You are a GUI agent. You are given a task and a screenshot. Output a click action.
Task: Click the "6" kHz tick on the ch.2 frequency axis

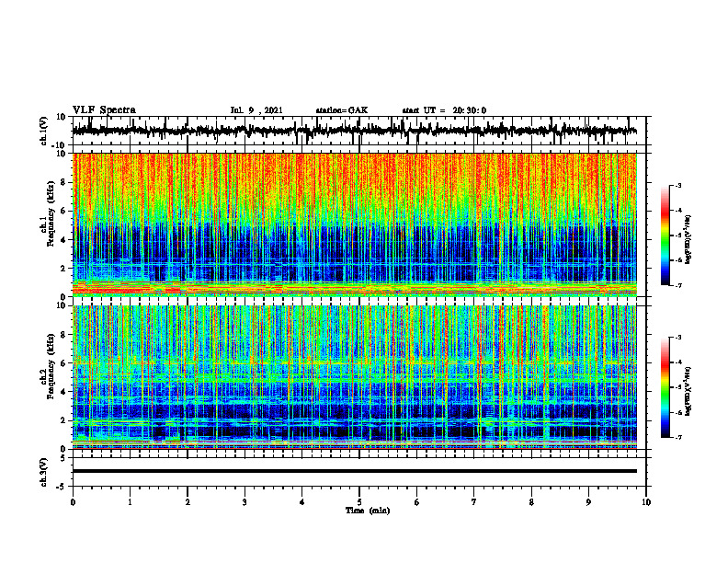pos(64,363)
